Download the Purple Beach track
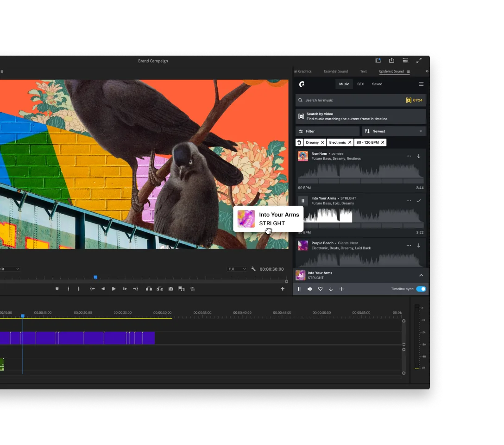This screenshot has width=504, height=445. [419, 245]
